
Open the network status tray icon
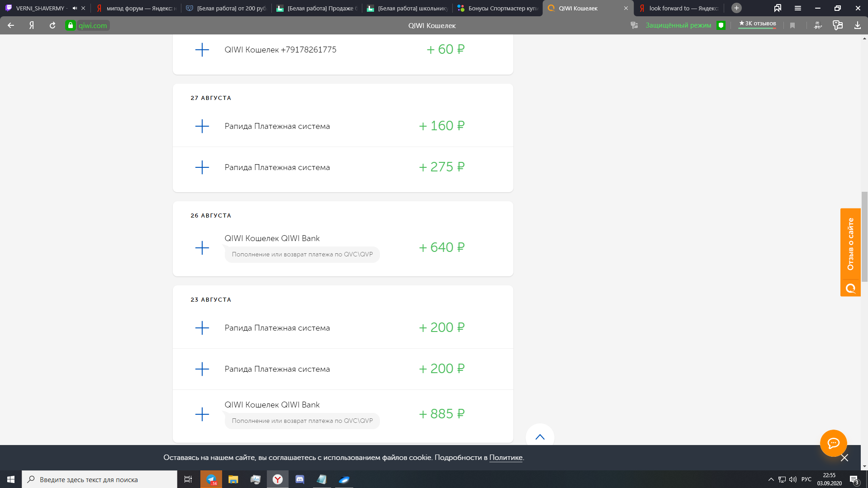(x=782, y=479)
